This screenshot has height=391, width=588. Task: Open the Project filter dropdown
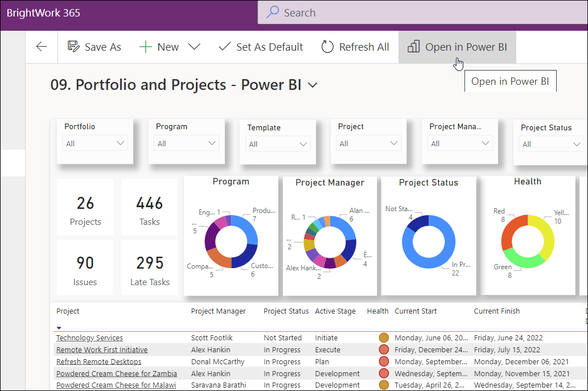tap(368, 143)
